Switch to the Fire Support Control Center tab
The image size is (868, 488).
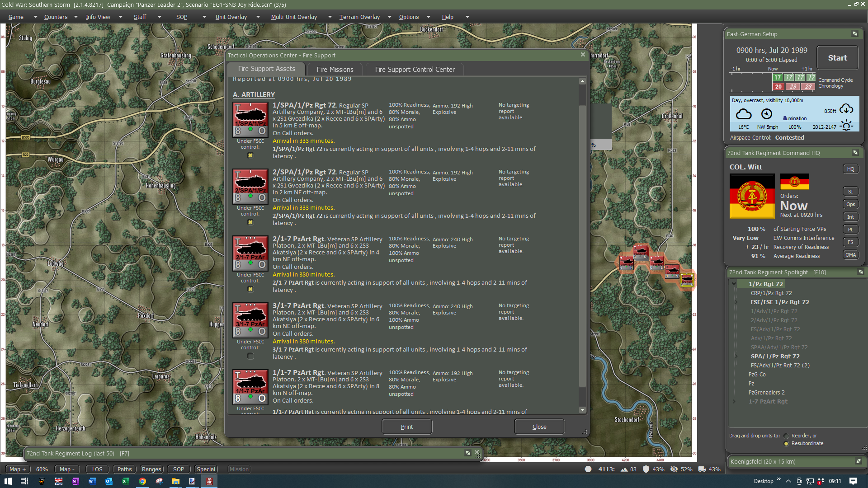coord(415,69)
